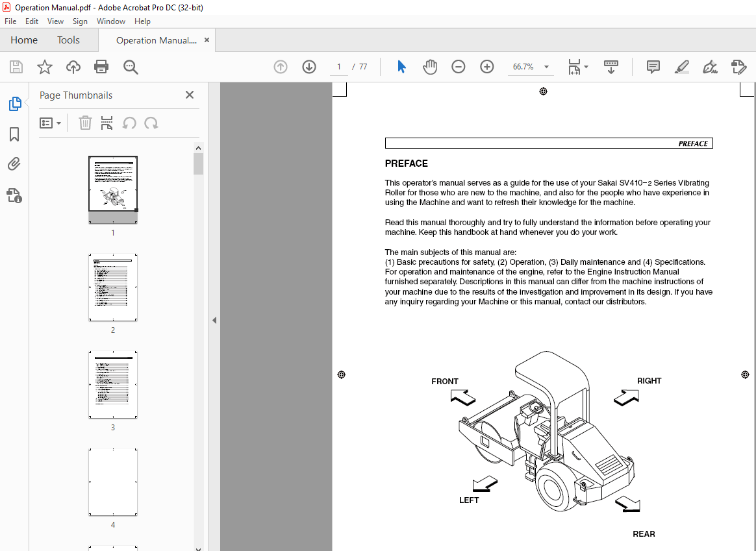
Task: Click the Save file icon
Action: (x=16, y=67)
